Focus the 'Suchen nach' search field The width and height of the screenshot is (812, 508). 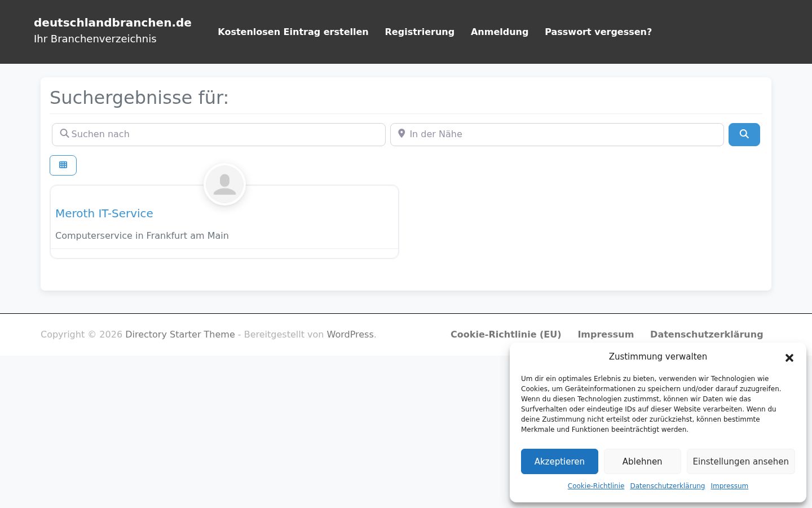point(219,134)
